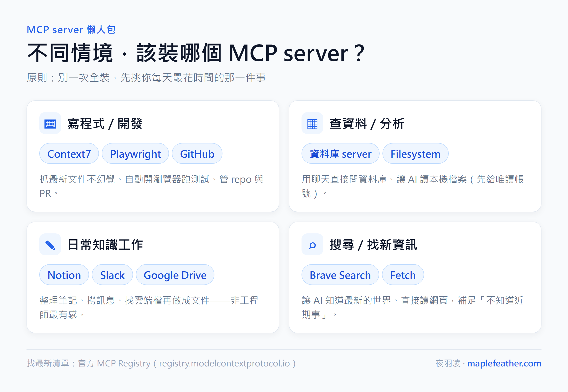
Task: Click the description starting 讓 AI 知道最新的世界
Action: click(x=413, y=307)
